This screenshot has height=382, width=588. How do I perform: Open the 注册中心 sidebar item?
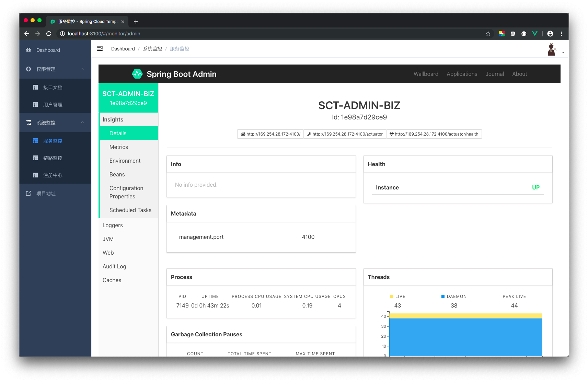[55, 175]
